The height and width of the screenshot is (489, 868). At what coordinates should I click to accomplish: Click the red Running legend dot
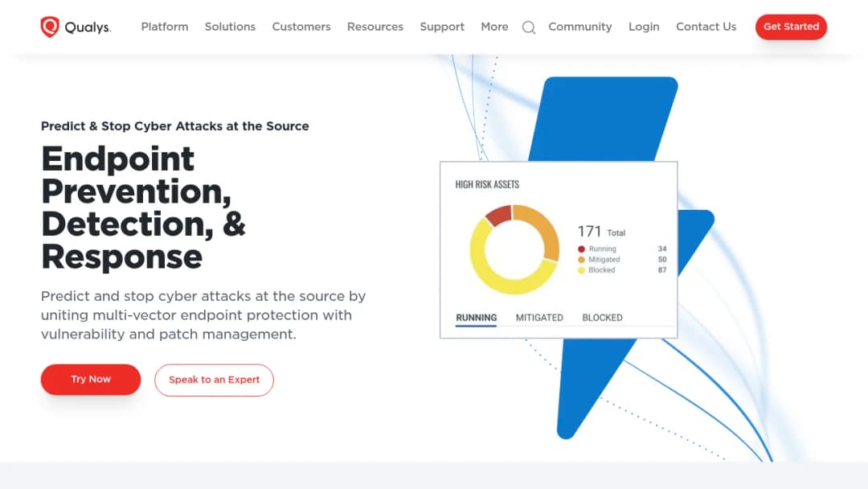tap(581, 249)
